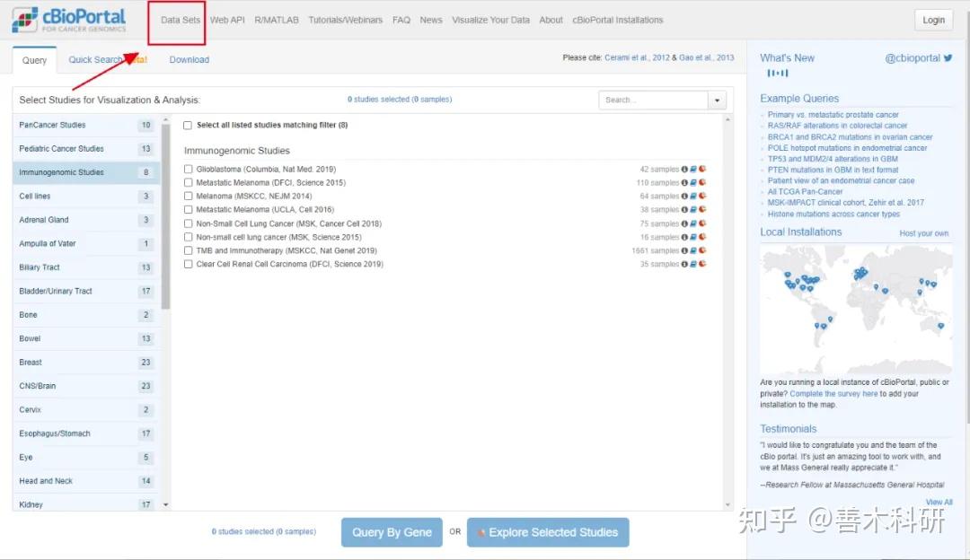Tick Metastatic Melanoma (DFCI, Science 2015) checkbox
The width and height of the screenshot is (970, 560).
[188, 183]
